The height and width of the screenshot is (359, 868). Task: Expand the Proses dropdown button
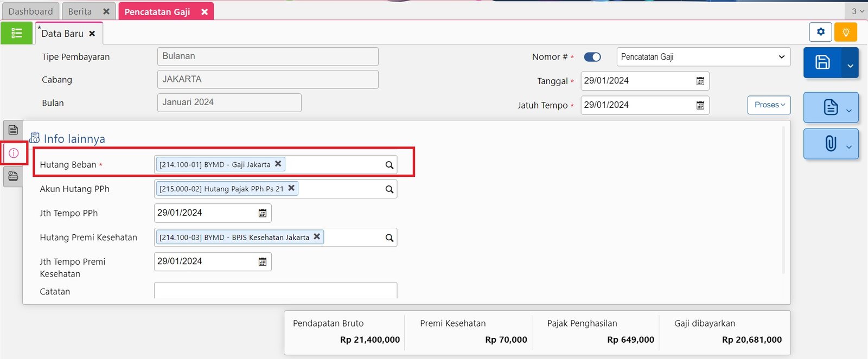(x=769, y=105)
